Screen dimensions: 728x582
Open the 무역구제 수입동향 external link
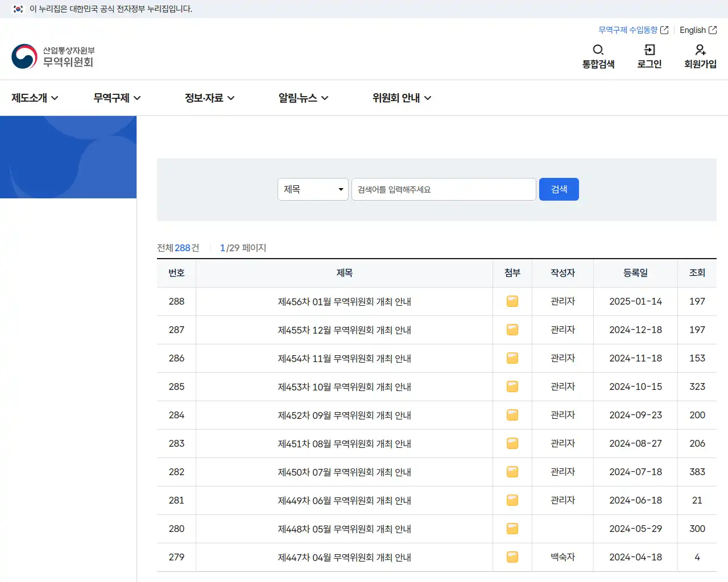[x=633, y=30]
